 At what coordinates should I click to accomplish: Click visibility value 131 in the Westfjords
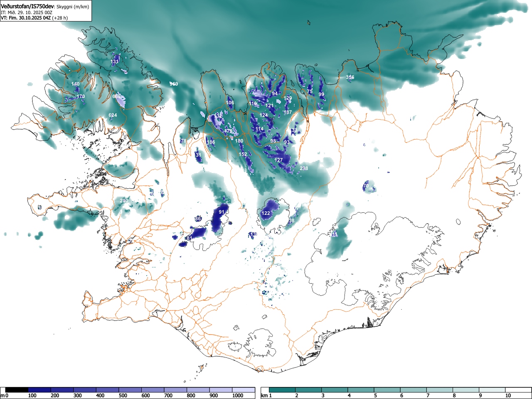[x=115, y=62]
